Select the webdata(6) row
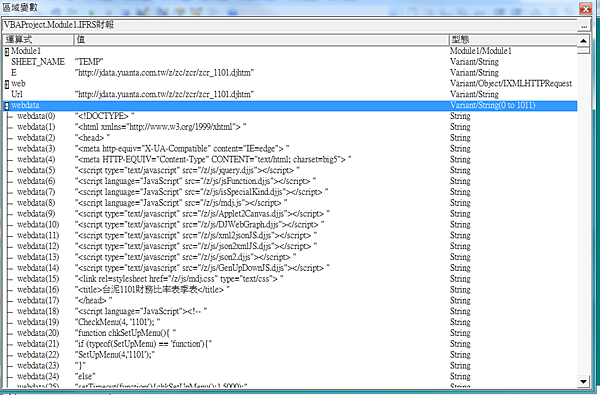 point(290,181)
